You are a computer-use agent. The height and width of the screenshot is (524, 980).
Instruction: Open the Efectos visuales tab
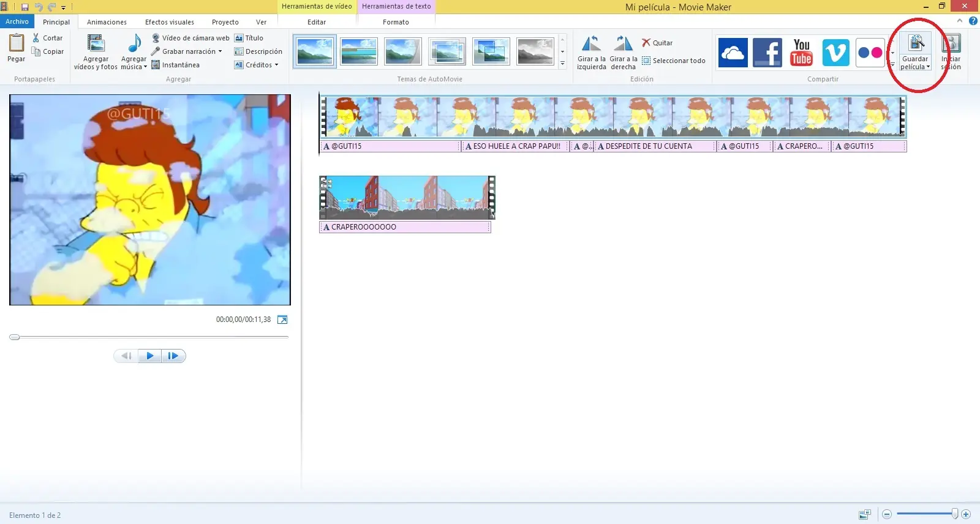tap(170, 22)
